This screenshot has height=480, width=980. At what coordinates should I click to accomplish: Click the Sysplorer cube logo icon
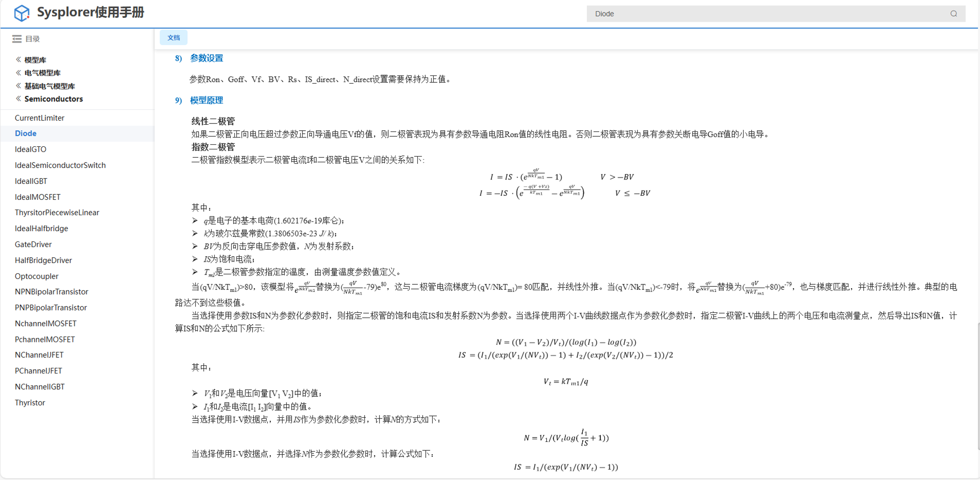pyautogui.click(x=22, y=13)
